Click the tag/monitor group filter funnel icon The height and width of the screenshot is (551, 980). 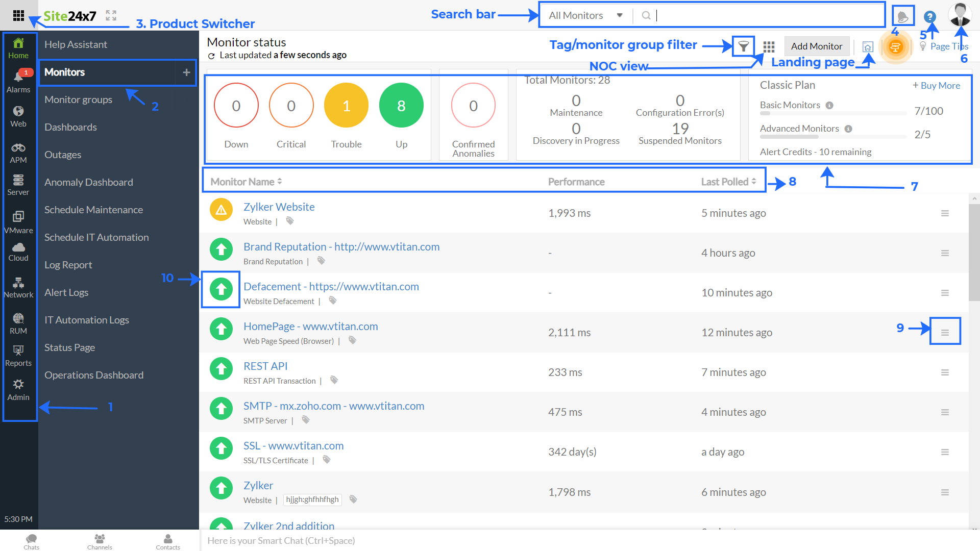(x=744, y=46)
